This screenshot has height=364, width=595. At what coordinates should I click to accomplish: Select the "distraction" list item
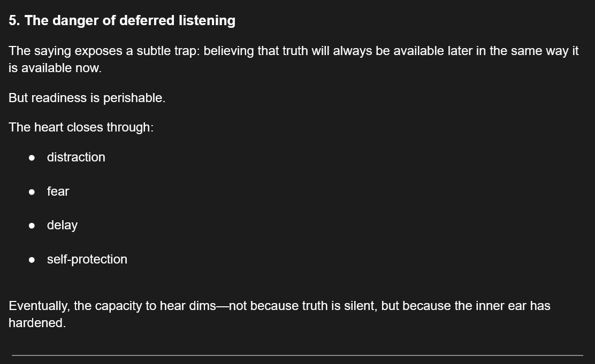[76, 157]
